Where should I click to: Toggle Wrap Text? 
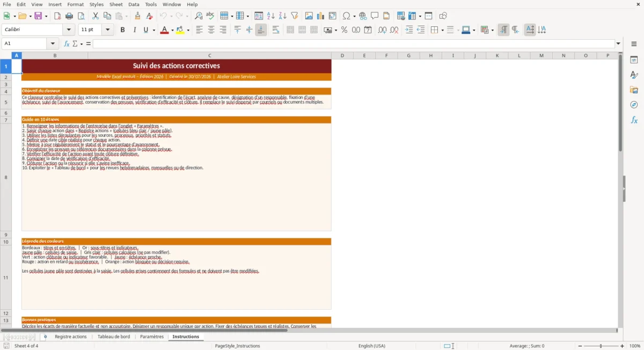[276, 30]
